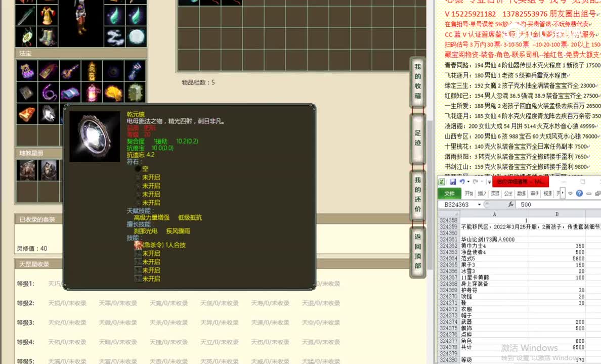Open Excel Help via the question mark icon
The height and width of the screenshot is (364, 601).
579,193
